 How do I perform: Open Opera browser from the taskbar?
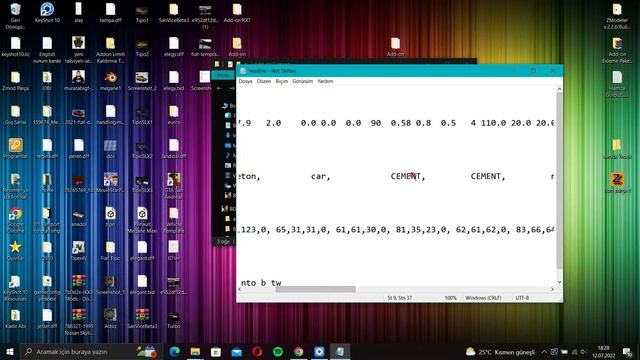(x=257, y=351)
